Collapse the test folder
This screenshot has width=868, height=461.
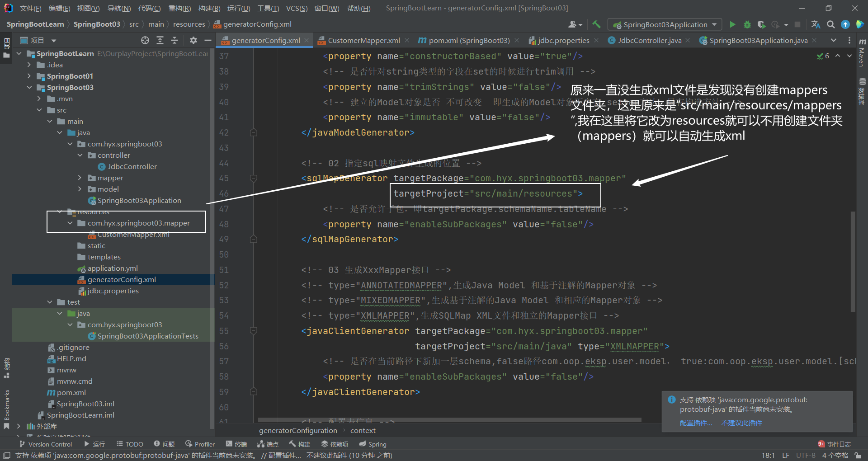50,302
